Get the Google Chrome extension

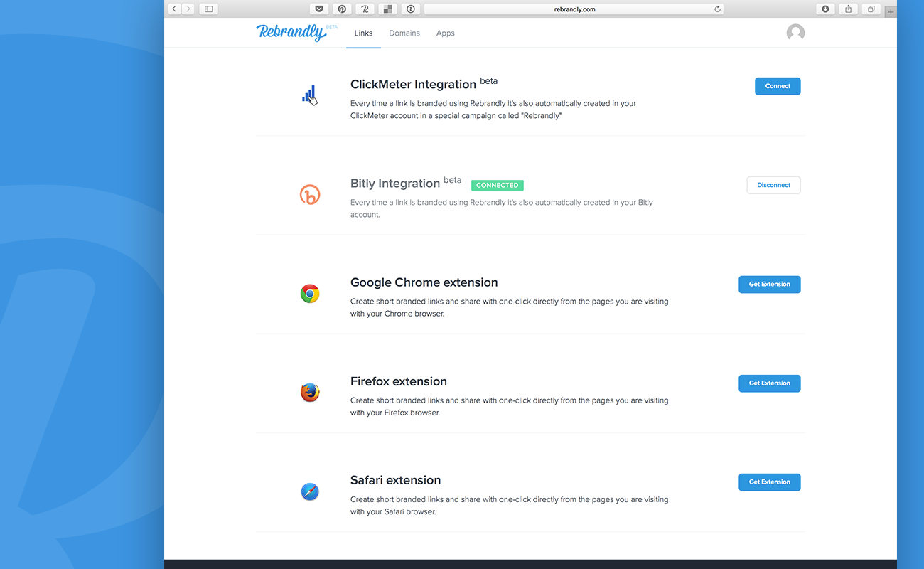coord(770,284)
